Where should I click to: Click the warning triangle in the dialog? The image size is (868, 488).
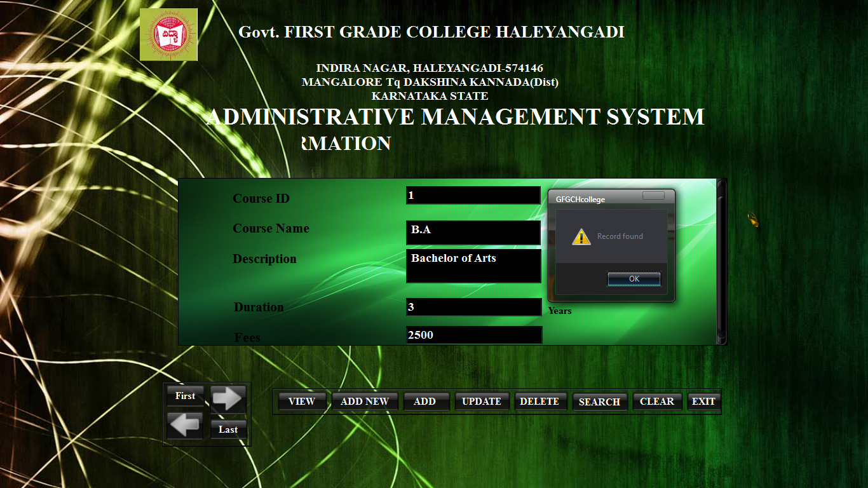point(580,236)
